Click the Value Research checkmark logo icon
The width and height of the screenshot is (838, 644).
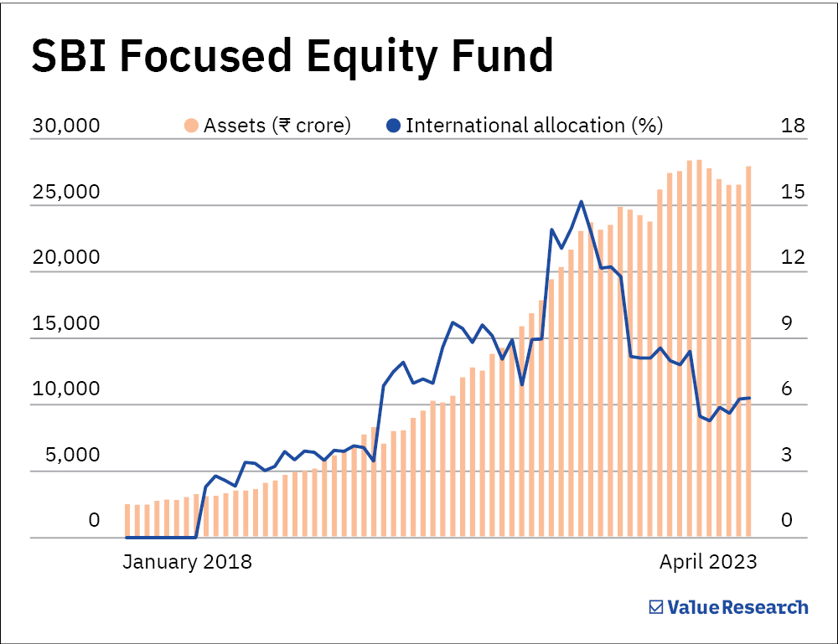tap(657, 607)
